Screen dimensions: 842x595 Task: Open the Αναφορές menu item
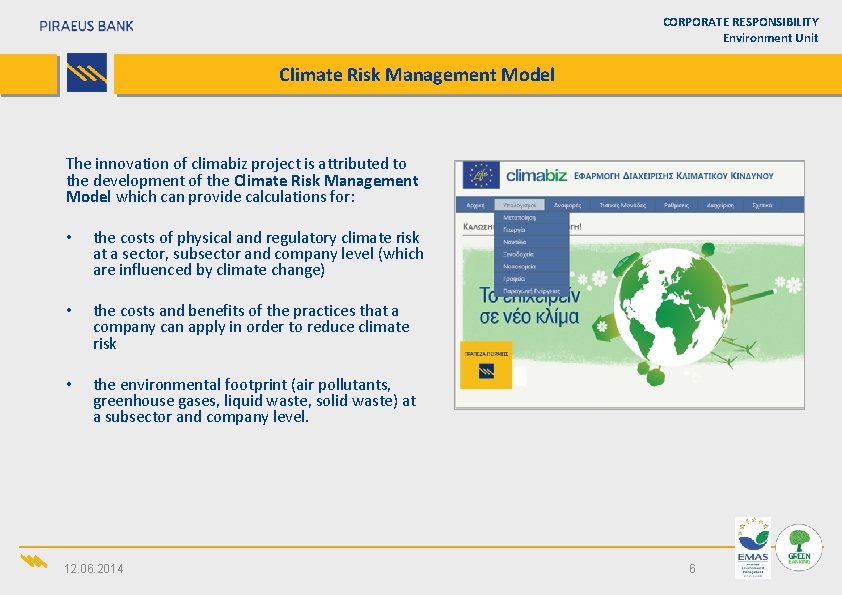[567, 205]
